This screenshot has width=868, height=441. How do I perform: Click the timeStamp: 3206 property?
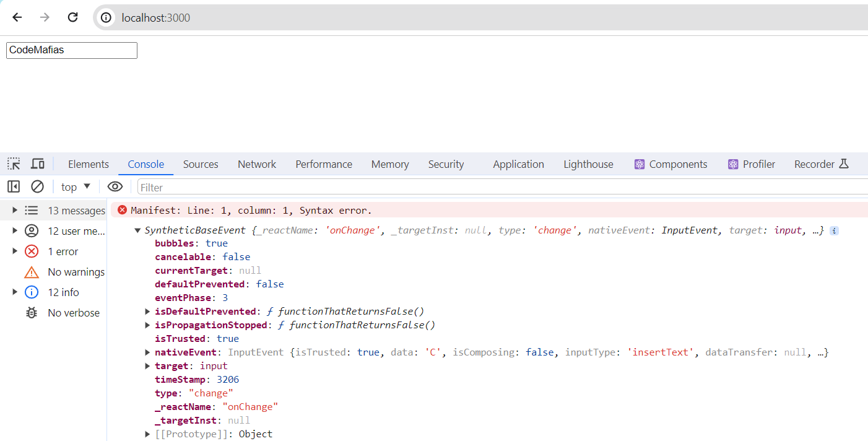197,380
